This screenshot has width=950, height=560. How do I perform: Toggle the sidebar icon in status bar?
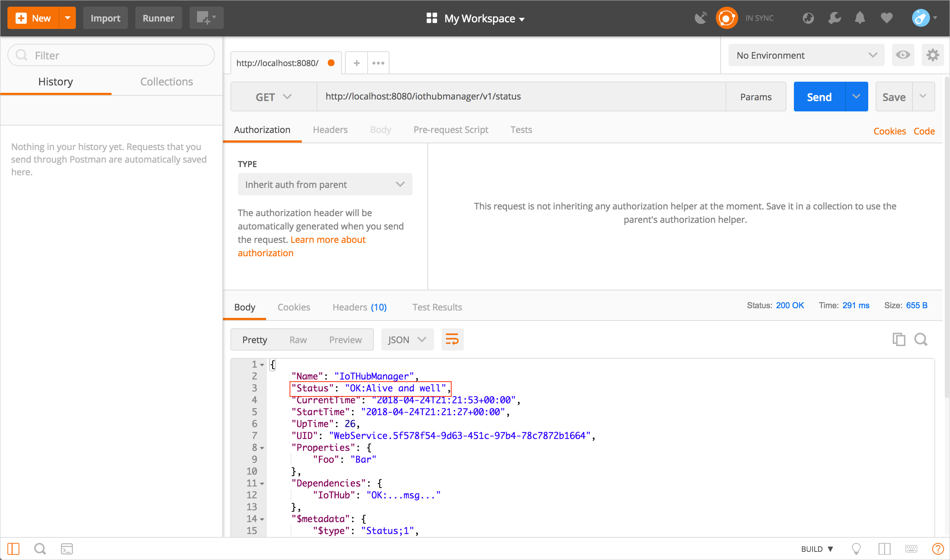pos(13,549)
